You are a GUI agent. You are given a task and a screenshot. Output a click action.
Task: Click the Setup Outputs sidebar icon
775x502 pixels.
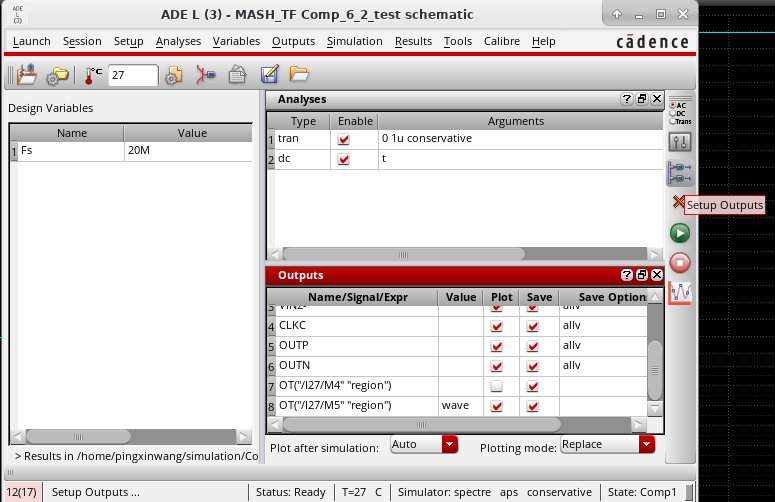680,173
